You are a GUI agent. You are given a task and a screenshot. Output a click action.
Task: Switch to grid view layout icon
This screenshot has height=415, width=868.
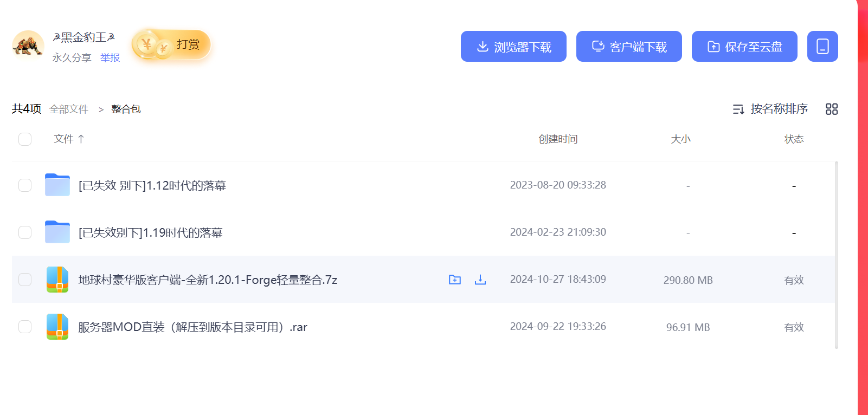click(831, 109)
